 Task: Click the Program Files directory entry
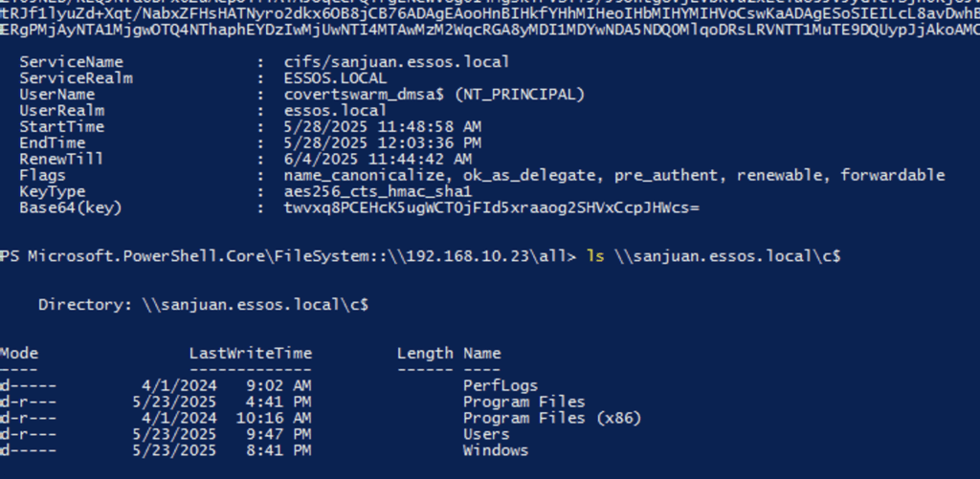pyautogui.click(x=523, y=403)
